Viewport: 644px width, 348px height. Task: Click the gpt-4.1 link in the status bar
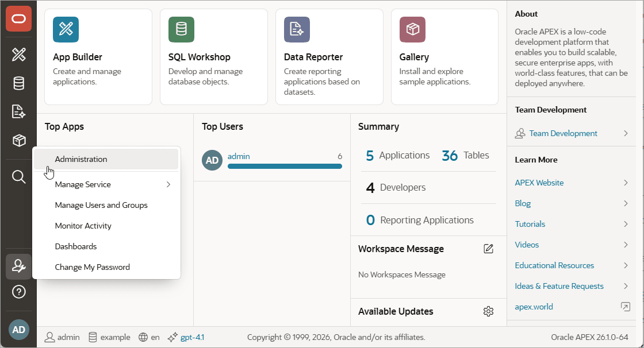[x=192, y=337]
